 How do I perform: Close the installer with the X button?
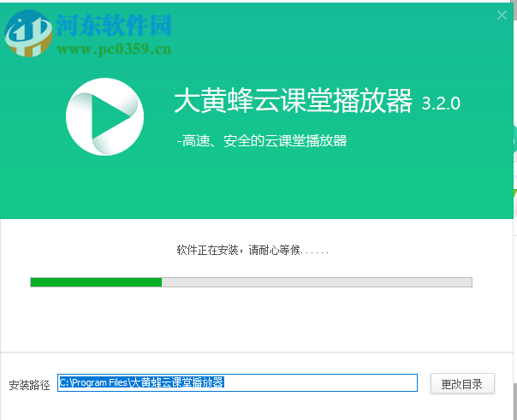point(502,15)
